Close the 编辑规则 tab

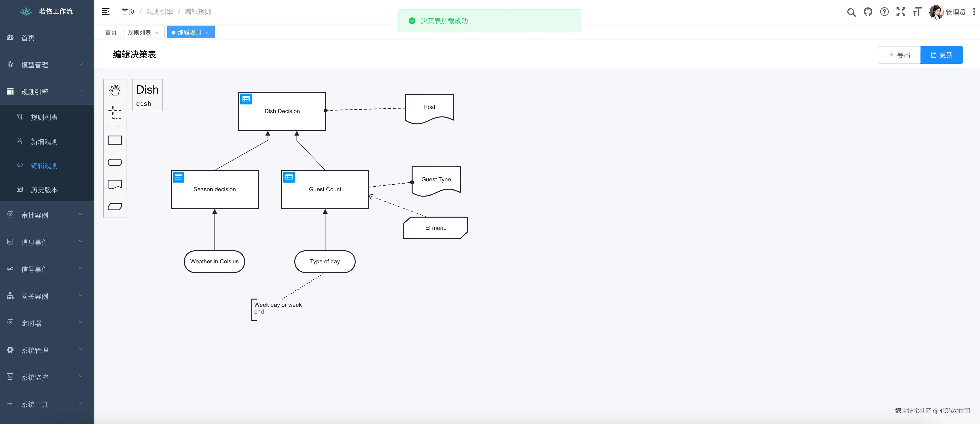pos(207,33)
